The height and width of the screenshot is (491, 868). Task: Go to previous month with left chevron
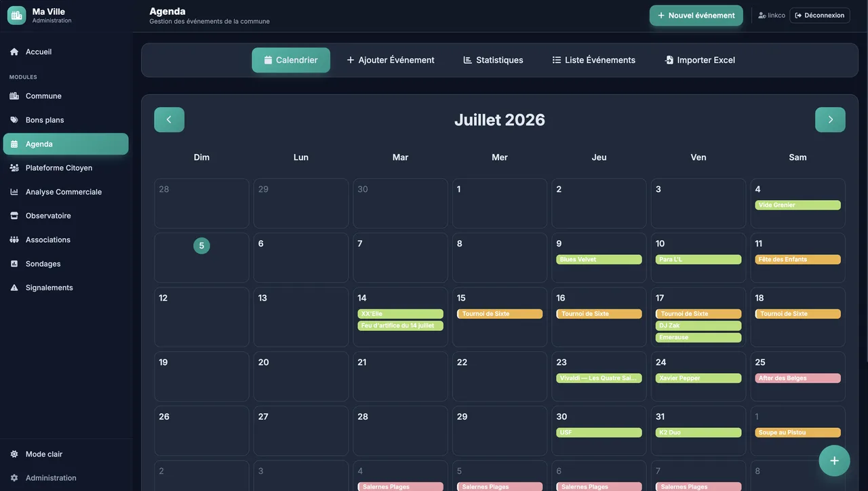pos(169,119)
